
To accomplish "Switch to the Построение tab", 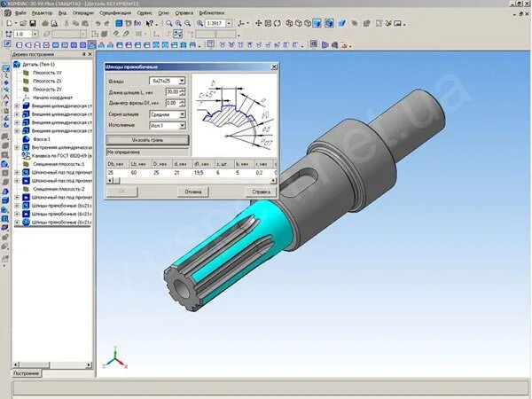I will (x=27, y=373).
